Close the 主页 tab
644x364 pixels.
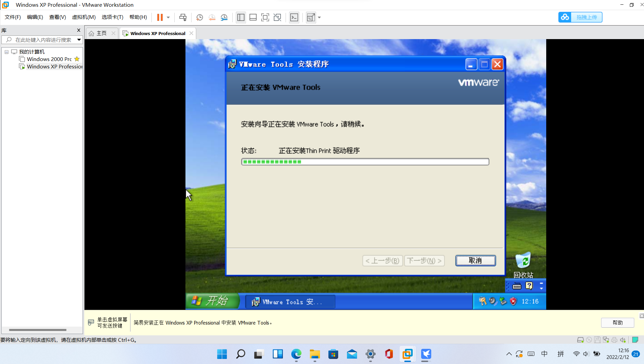pyautogui.click(x=113, y=33)
